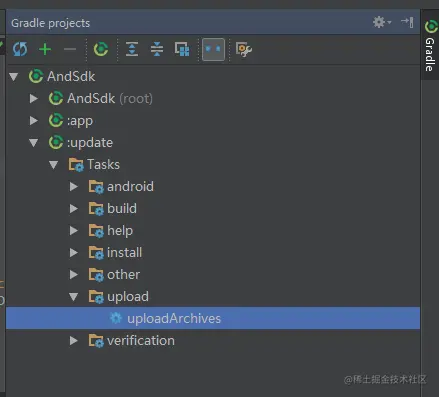Collapse the Tasks folder arrow

[53, 165]
